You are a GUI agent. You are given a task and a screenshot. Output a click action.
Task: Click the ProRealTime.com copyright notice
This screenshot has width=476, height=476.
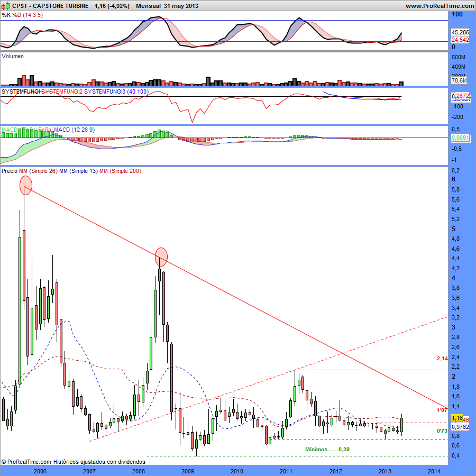pyautogui.click(x=73, y=462)
